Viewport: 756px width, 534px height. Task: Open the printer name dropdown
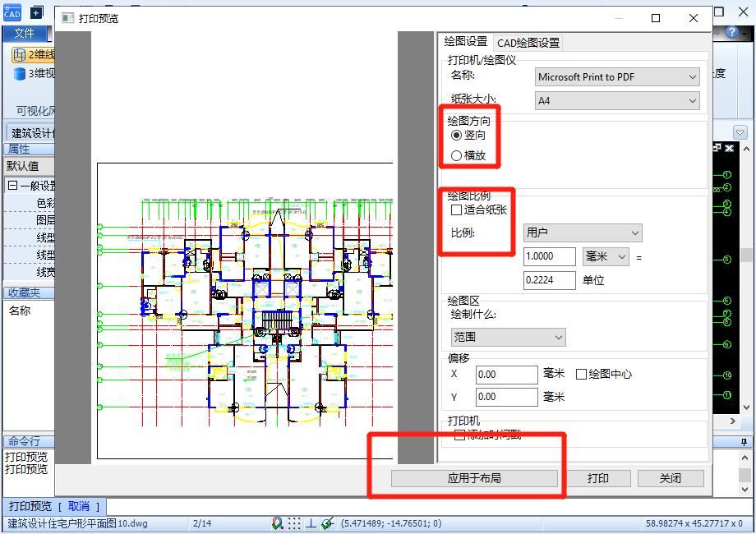click(616, 76)
